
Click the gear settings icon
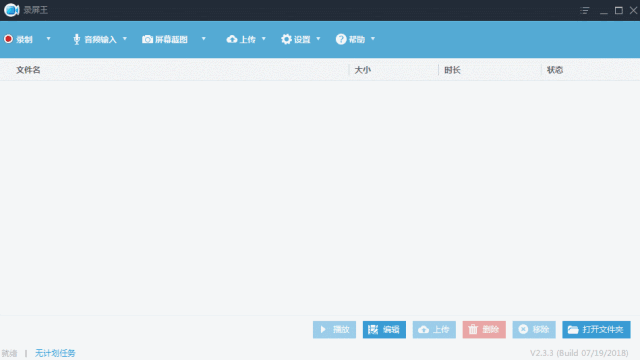[287, 39]
